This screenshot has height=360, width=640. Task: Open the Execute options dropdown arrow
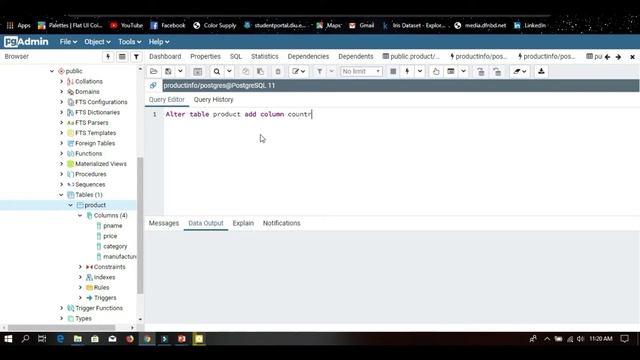[420, 71]
